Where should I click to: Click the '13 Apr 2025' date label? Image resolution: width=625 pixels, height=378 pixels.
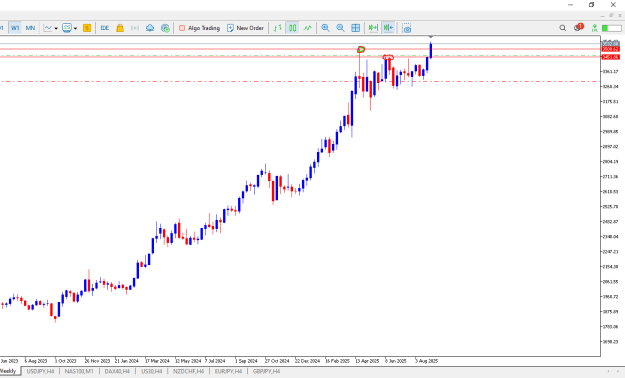[x=367, y=361]
